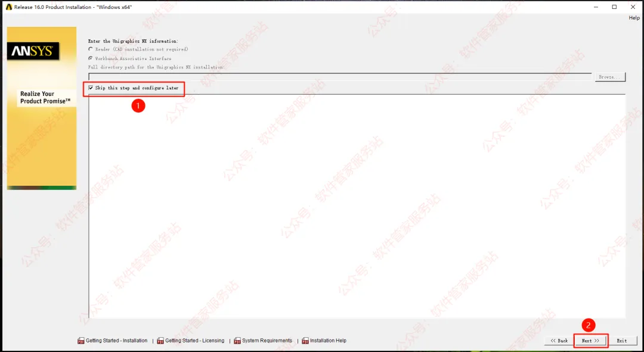644x352 pixels.
Task: Click the ANSYS icon in the title bar
Action: (8, 7)
